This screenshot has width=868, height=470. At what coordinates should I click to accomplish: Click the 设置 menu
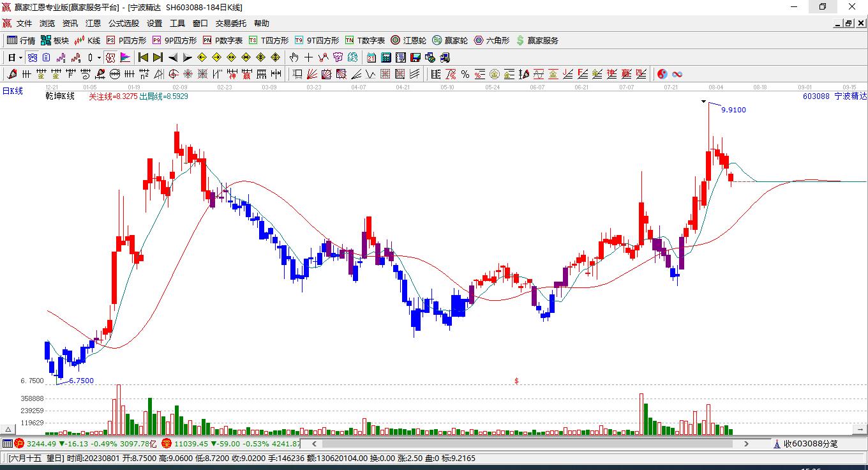tap(154, 24)
